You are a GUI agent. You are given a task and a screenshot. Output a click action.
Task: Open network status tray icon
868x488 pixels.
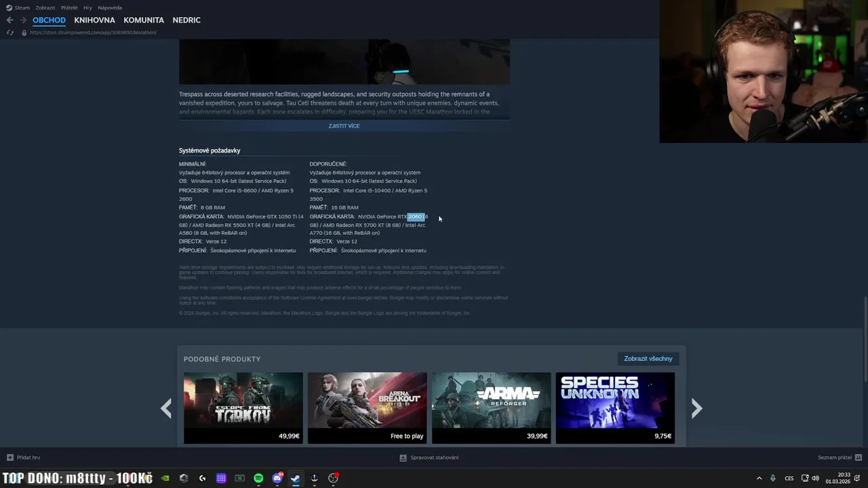(805, 479)
